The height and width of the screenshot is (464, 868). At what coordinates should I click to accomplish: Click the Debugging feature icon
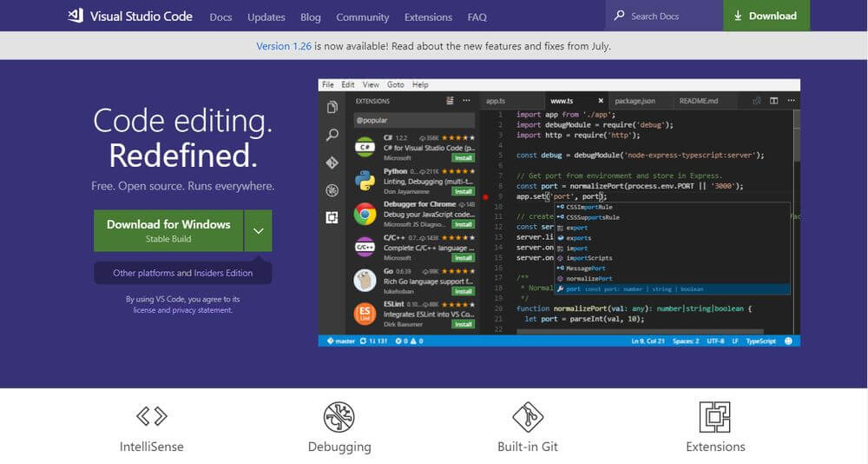[339, 417]
